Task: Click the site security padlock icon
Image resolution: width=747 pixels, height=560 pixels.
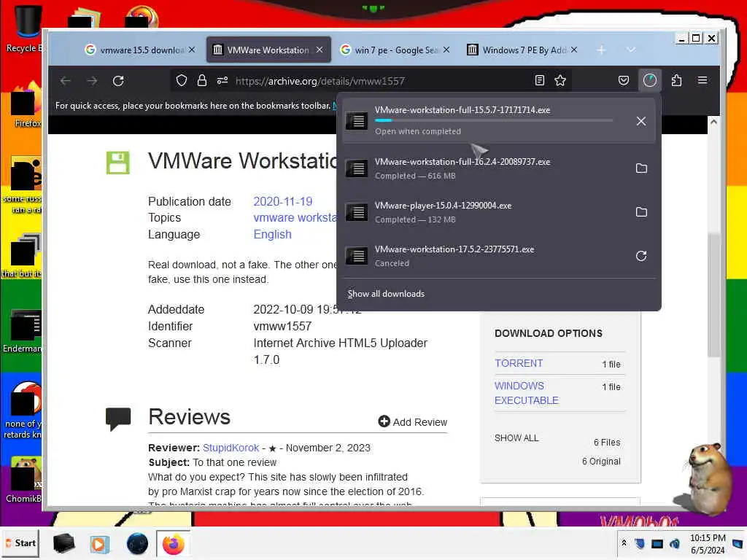Action: [201, 80]
